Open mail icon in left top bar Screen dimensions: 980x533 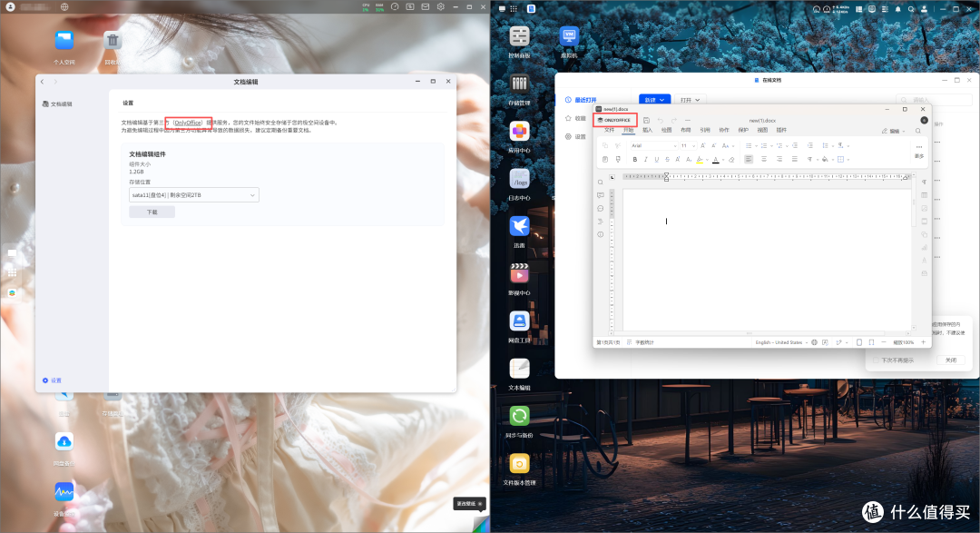(x=425, y=7)
